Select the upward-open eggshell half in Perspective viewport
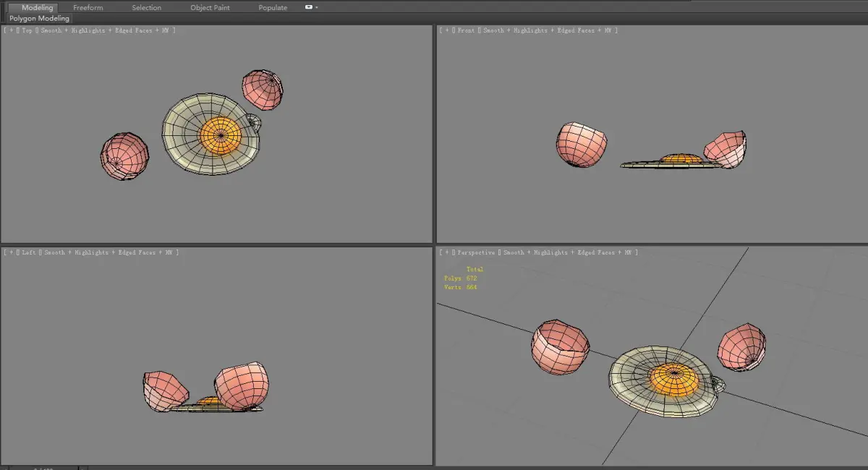Screen dimensions: 868x470 [561, 347]
